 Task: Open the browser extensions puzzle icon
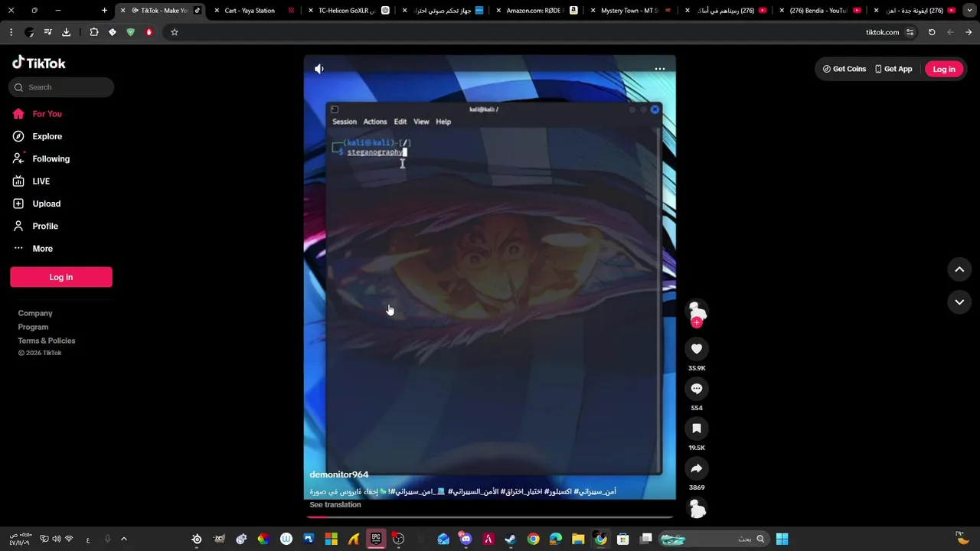coord(93,32)
